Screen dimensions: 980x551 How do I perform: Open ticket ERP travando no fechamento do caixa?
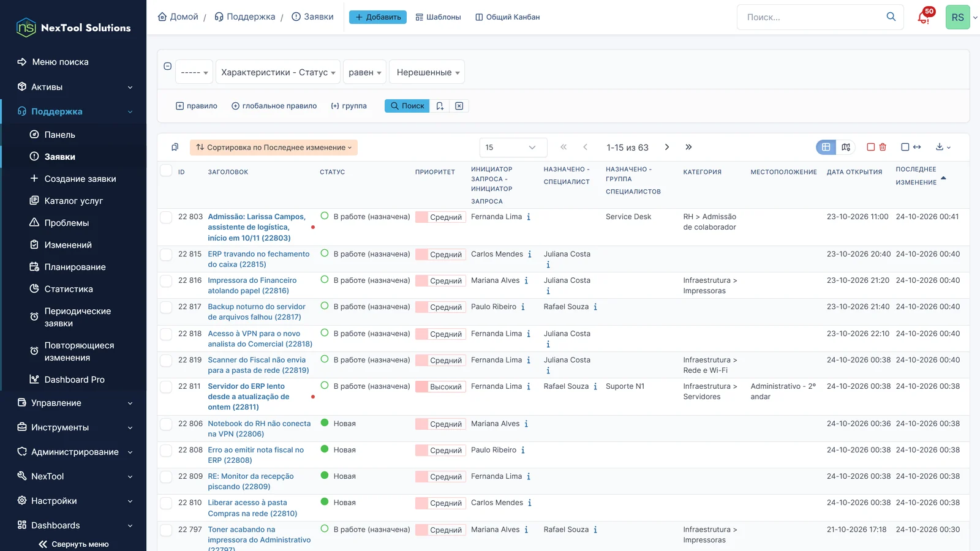[258, 259]
